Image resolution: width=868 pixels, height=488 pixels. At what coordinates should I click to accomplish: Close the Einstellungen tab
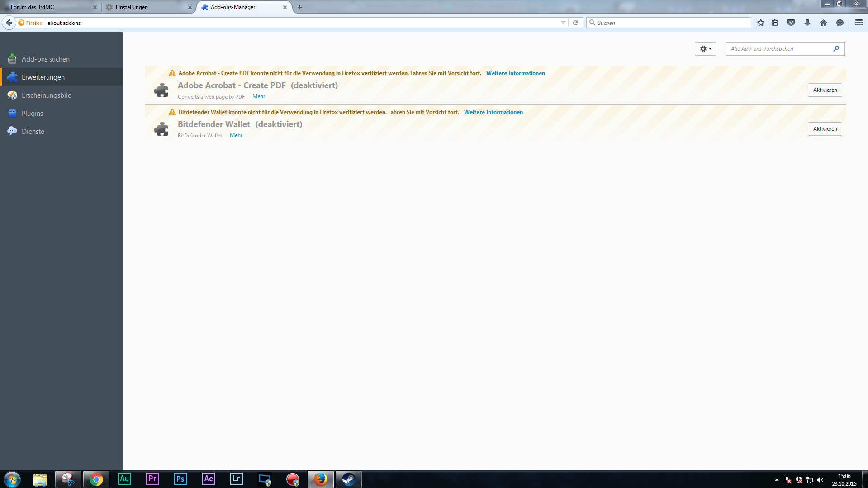click(x=190, y=7)
